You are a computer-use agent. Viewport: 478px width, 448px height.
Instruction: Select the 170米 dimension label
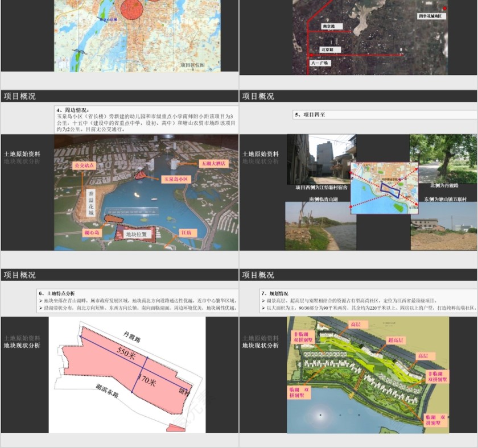click(x=147, y=381)
